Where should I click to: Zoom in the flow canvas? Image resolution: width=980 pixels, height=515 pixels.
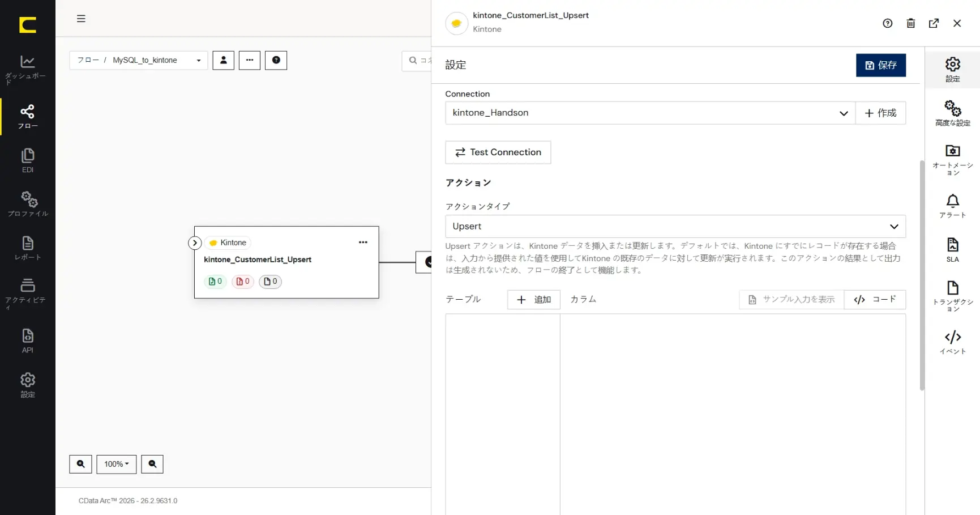[x=80, y=464]
